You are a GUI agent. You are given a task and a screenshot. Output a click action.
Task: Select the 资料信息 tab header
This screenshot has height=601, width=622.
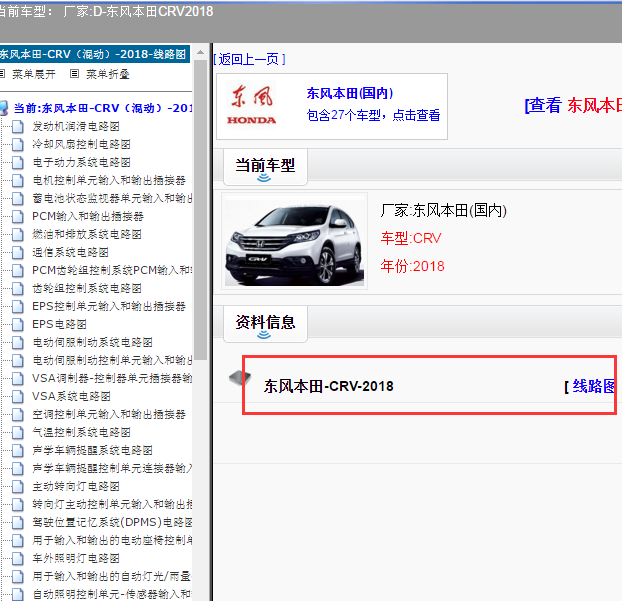tap(265, 324)
